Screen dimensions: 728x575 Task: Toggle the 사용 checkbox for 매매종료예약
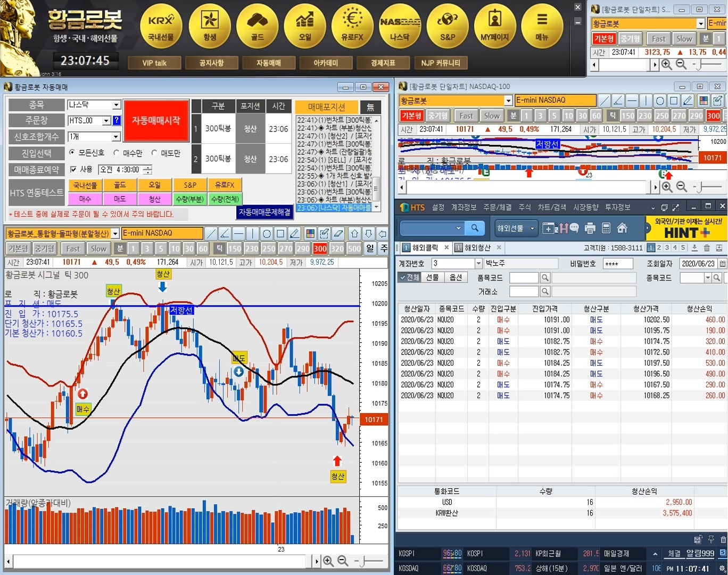coord(74,169)
